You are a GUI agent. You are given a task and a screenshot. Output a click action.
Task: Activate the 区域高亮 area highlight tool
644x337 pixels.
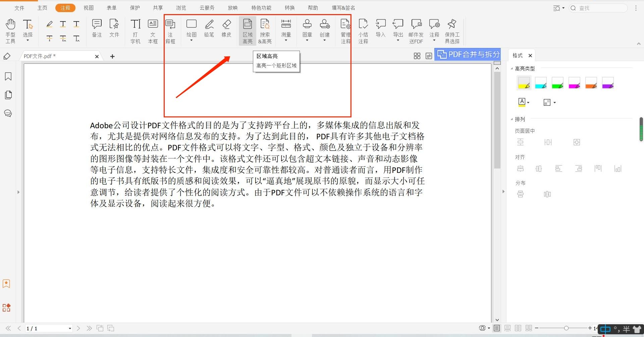(248, 31)
